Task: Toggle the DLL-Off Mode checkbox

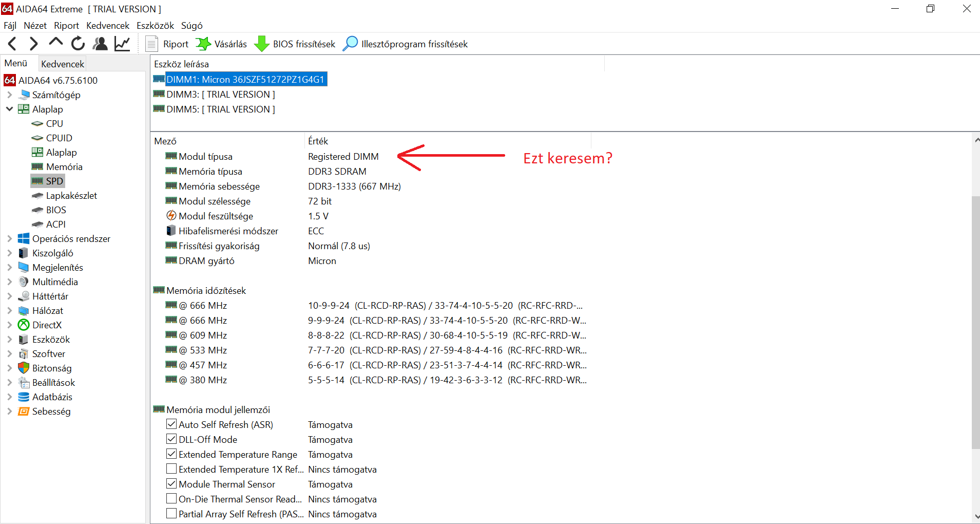Action: 171,439
